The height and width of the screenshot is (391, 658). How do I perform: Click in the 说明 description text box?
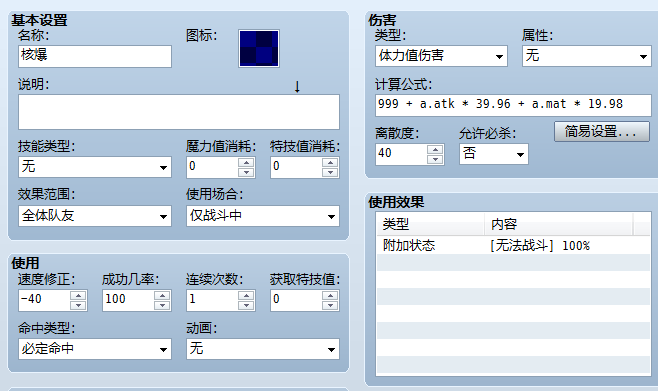(179, 112)
